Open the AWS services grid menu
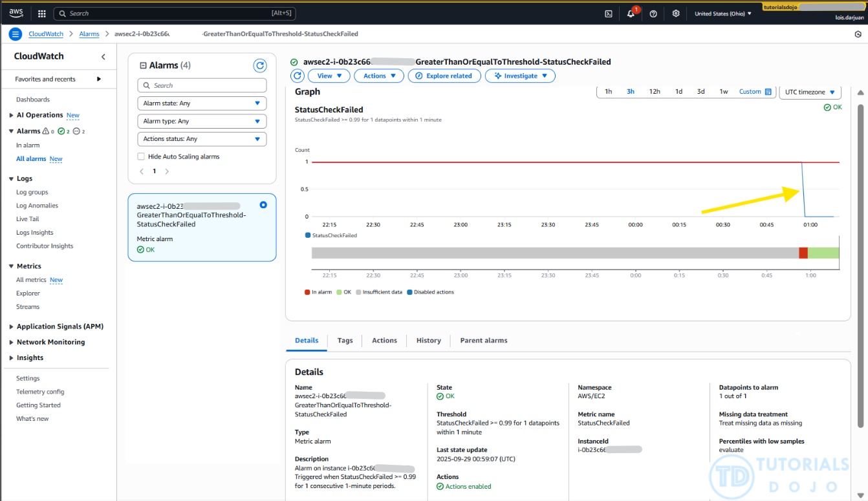Screen dimensions: 868x501 (x=42, y=14)
